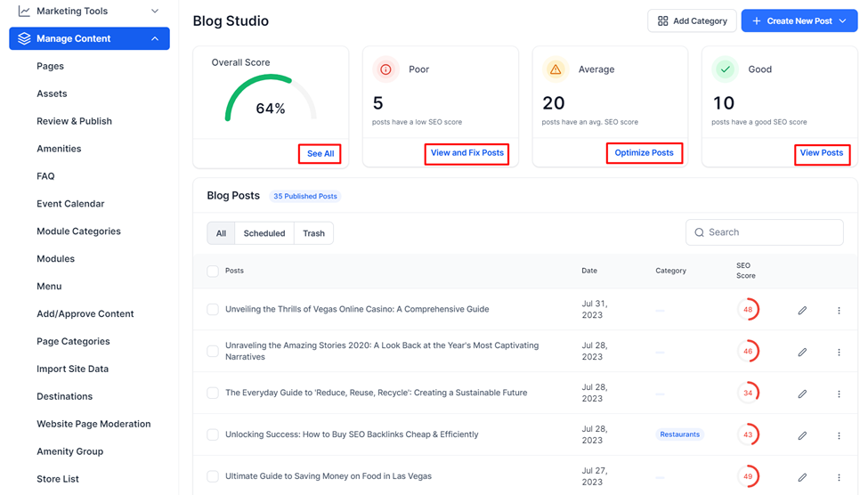Open the Create New Post dropdown arrow
Viewport: 868px width, 495px height.
[x=842, y=21]
